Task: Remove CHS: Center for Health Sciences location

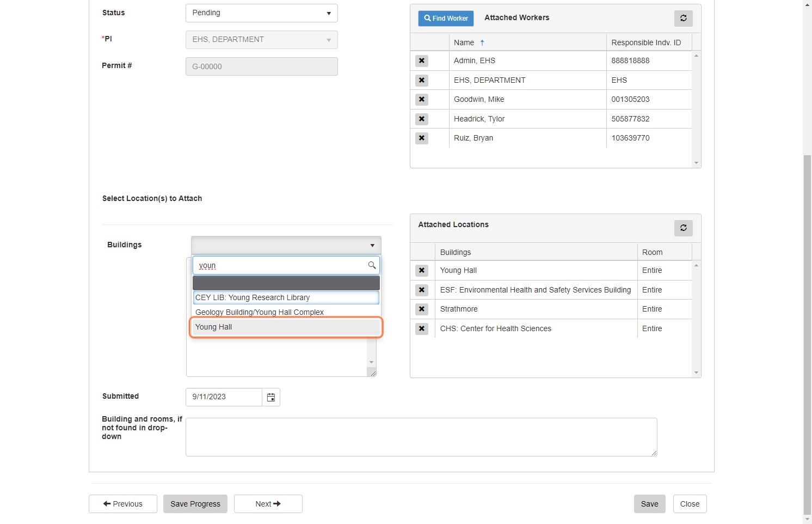Action: (422, 329)
